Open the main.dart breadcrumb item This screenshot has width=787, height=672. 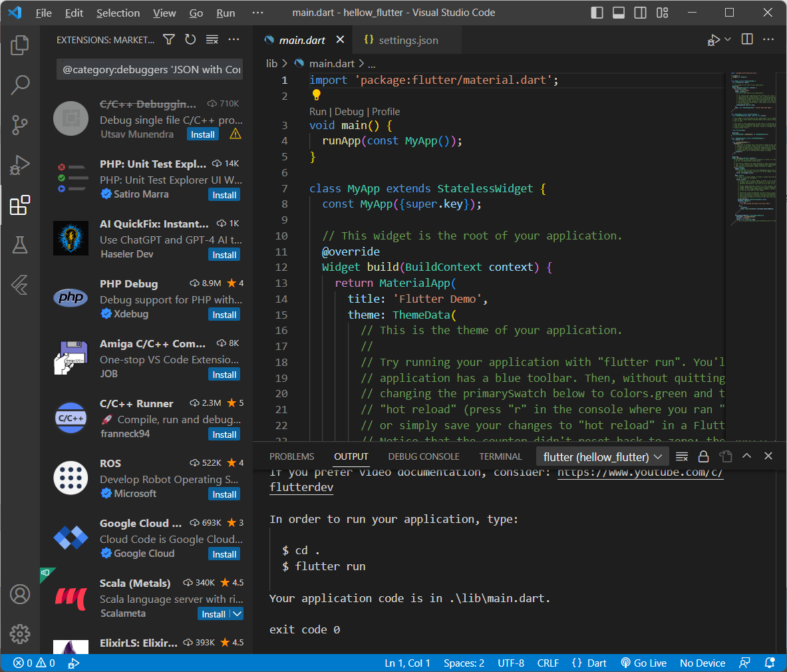click(x=332, y=64)
